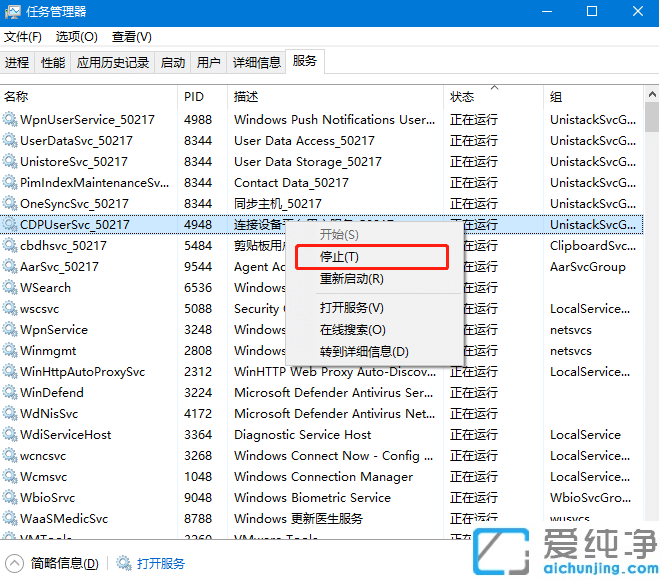Image resolution: width=662 pixels, height=580 pixels.
Task: Switch to the 进程 tab
Action: tap(17, 62)
